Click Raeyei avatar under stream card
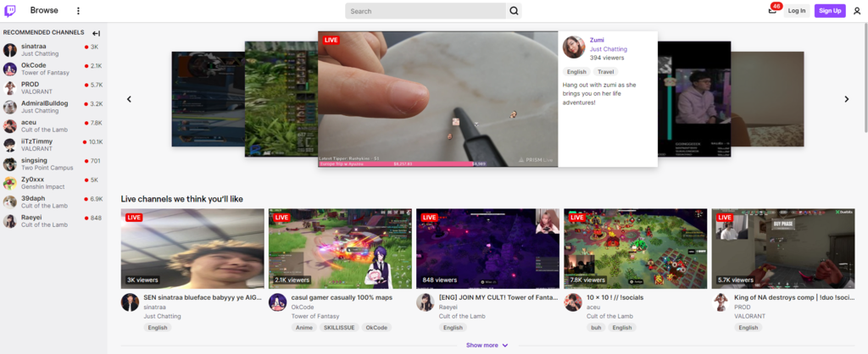Image resolution: width=868 pixels, height=354 pixels. pos(426,302)
